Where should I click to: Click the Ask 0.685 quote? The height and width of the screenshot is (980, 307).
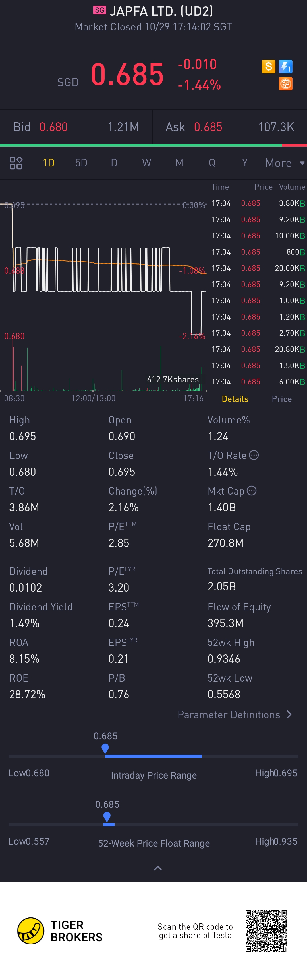208,127
